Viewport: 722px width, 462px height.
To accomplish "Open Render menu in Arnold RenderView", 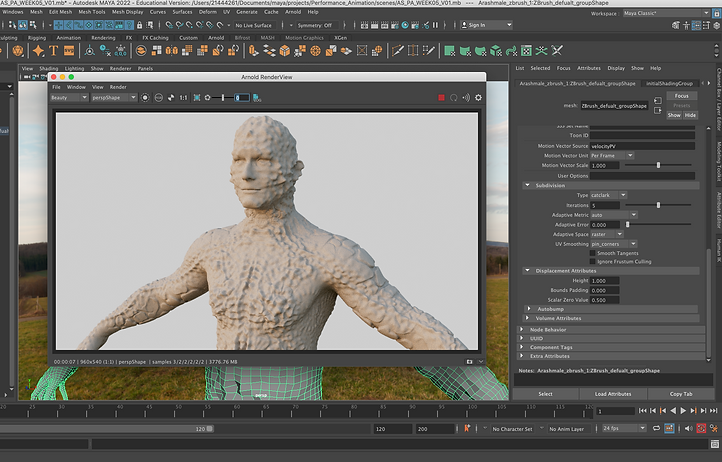I will pos(118,87).
